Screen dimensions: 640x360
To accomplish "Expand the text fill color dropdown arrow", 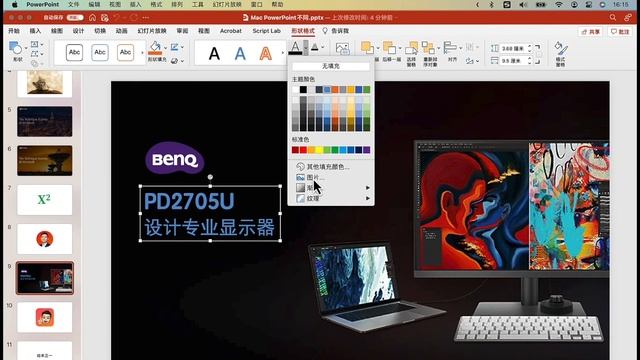I will 306,48.
